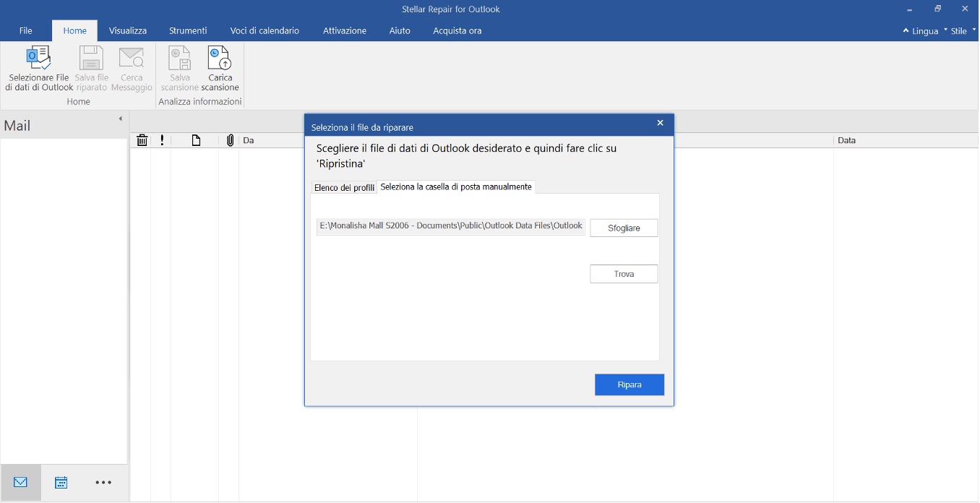Open the Aiuto tab
The height and width of the screenshot is (503, 980).
400,30
